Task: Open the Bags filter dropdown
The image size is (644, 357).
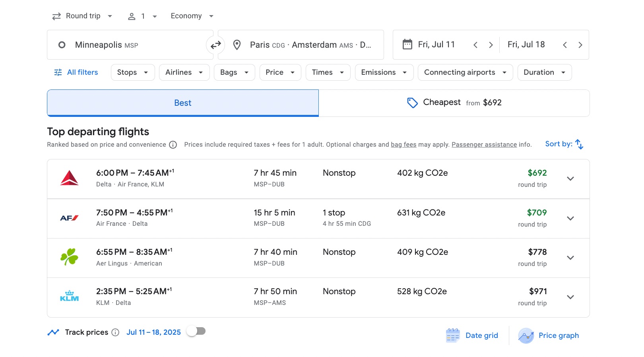Action: (x=235, y=72)
